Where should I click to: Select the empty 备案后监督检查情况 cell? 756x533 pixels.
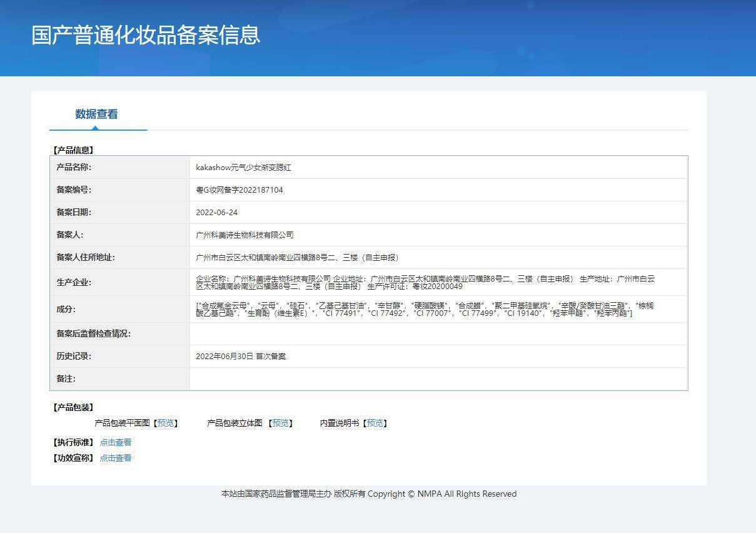[x=438, y=334]
